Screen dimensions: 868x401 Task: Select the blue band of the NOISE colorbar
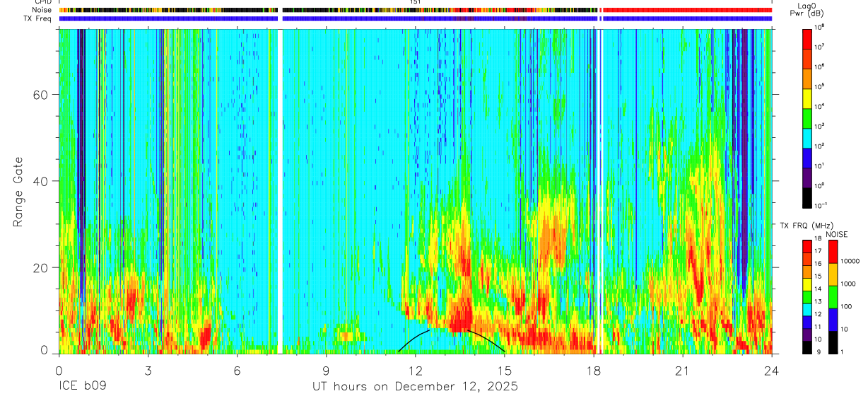pos(833,320)
